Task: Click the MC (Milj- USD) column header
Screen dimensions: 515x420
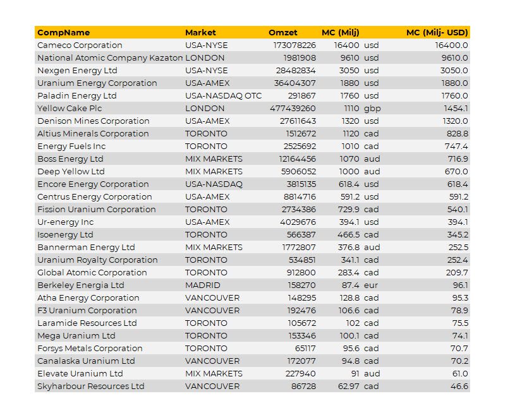Action: coord(437,32)
